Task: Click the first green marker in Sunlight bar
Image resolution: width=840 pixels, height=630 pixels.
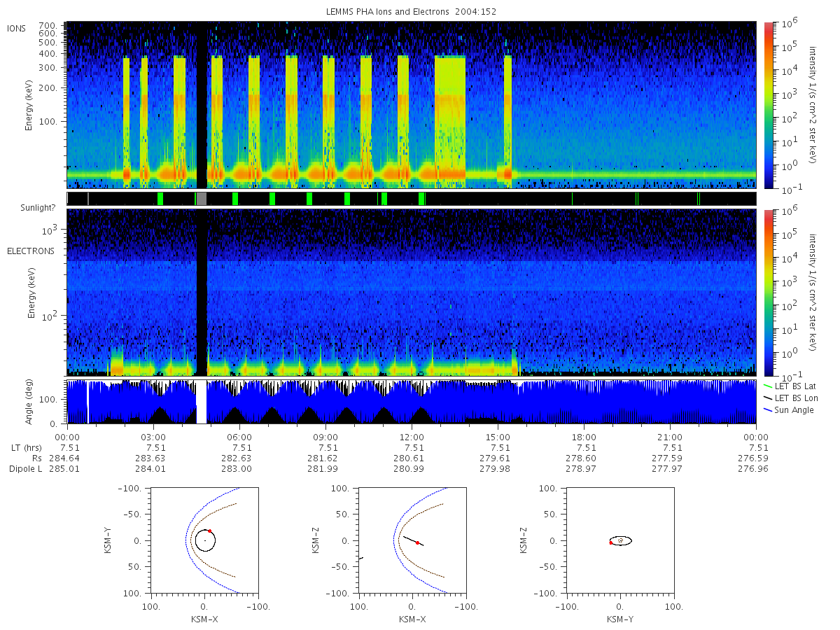Action: (160, 199)
